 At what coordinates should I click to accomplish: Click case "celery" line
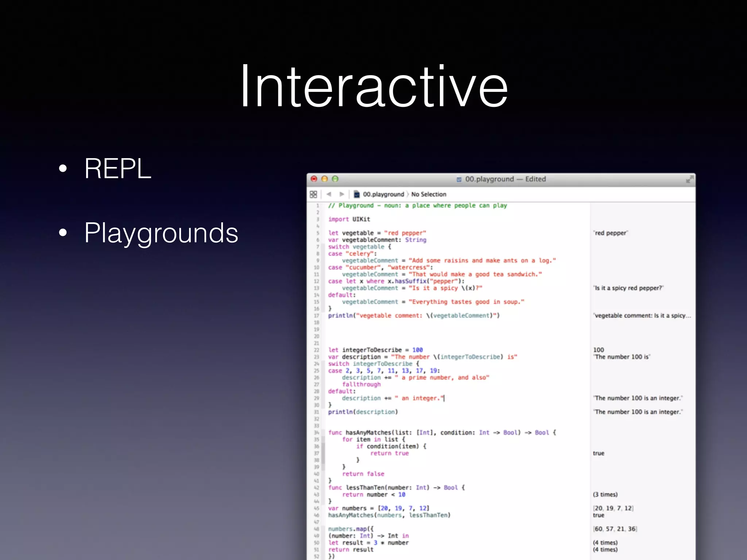352,254
